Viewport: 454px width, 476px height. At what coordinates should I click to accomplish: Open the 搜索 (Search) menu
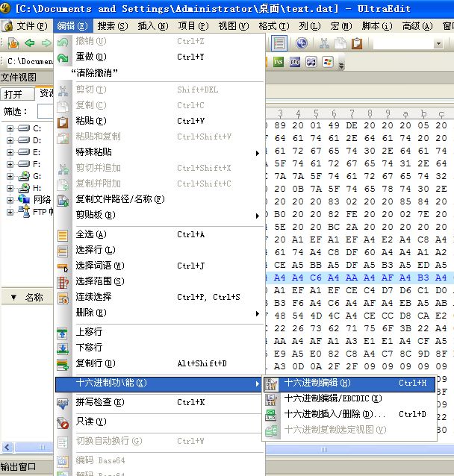113,26
